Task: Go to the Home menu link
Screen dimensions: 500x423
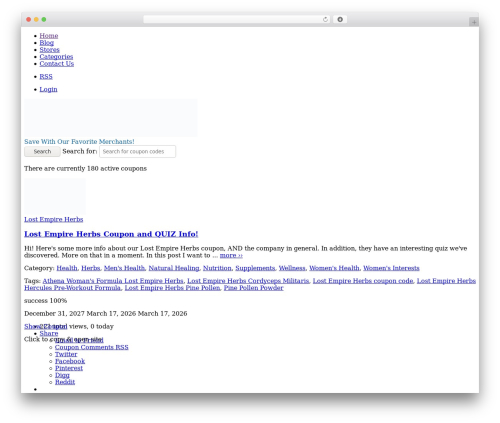Action: [x=49, y=36]
